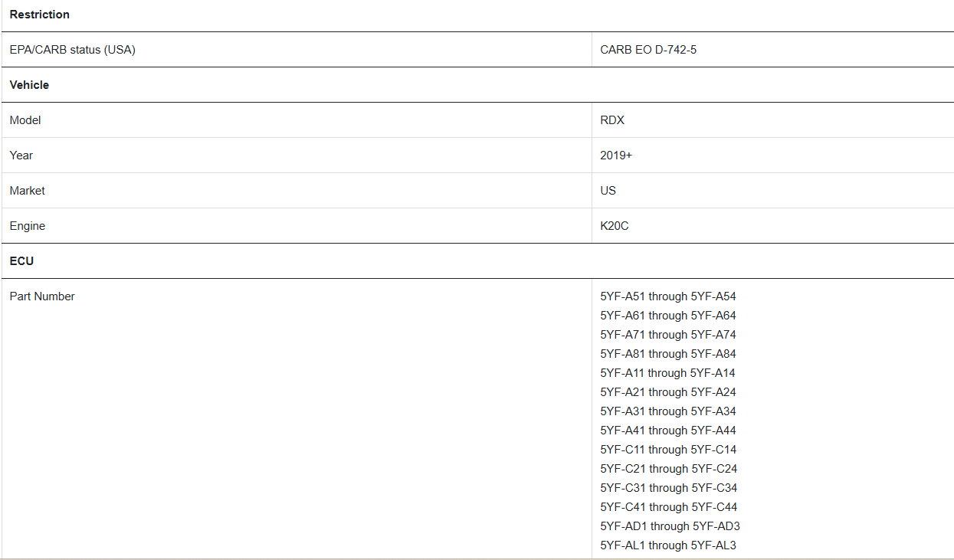Click the Restriction section header

tap(40, 15)
